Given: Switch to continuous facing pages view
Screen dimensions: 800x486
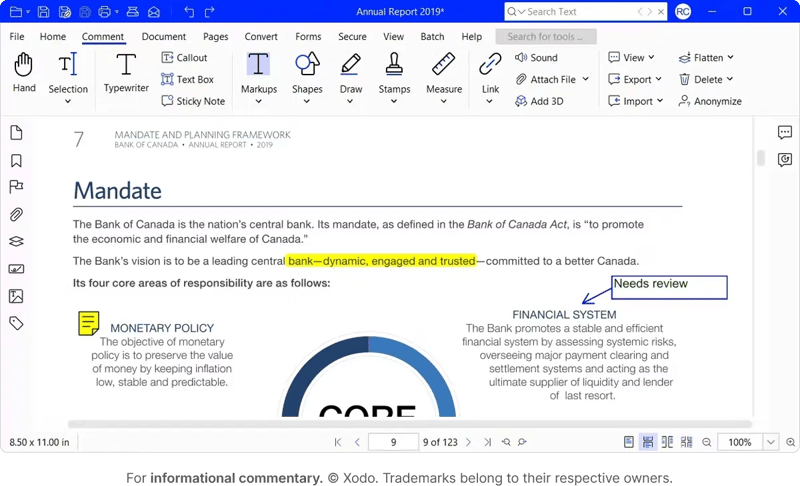Looking at the screenshot, I should [687, 442].
